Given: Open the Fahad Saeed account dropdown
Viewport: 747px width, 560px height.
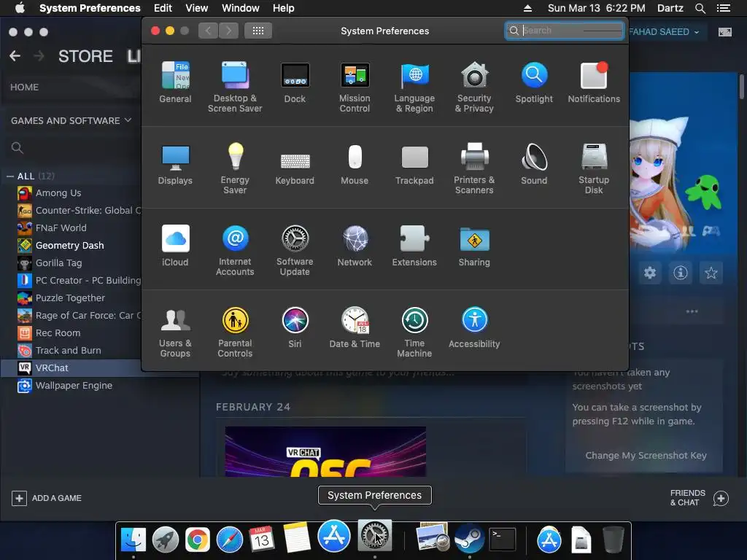Looking at the screenshot, I should (x=664, y=32).
